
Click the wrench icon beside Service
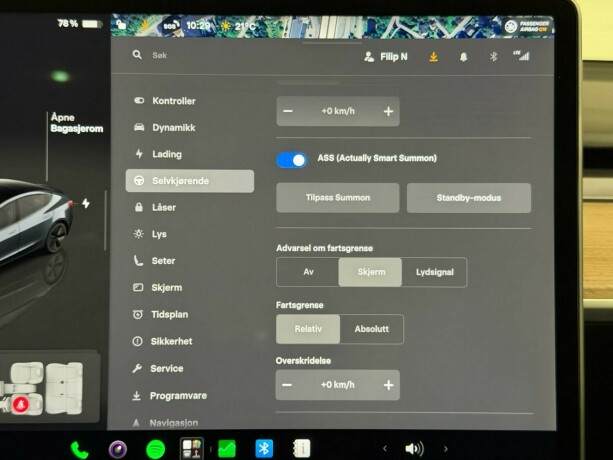(x=137, y=368)
